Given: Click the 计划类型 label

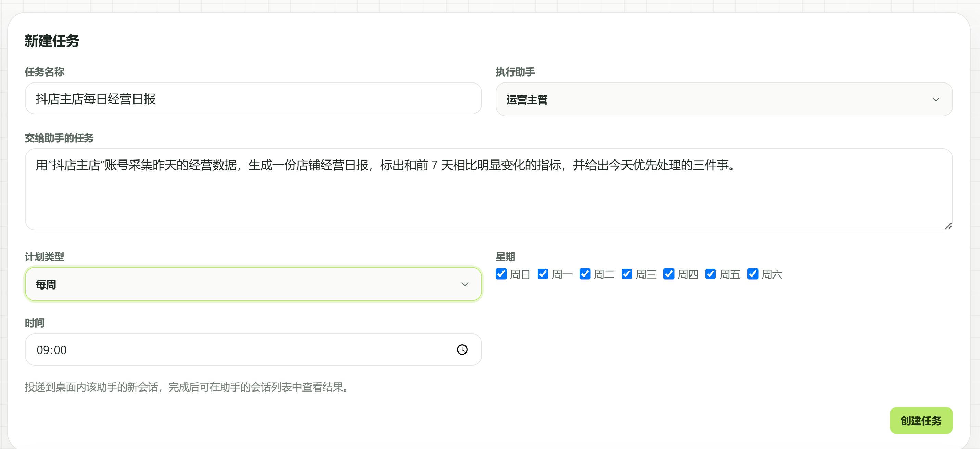Looking at the screenshot, I should (44, 257).
